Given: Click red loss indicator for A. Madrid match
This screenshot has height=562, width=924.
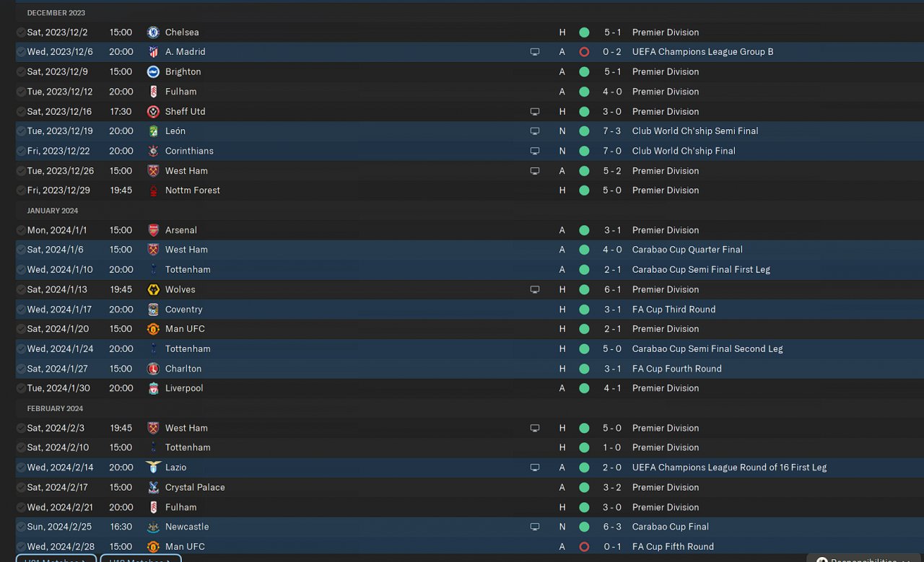Looking at the screenshot, I should tap(584, 52).
